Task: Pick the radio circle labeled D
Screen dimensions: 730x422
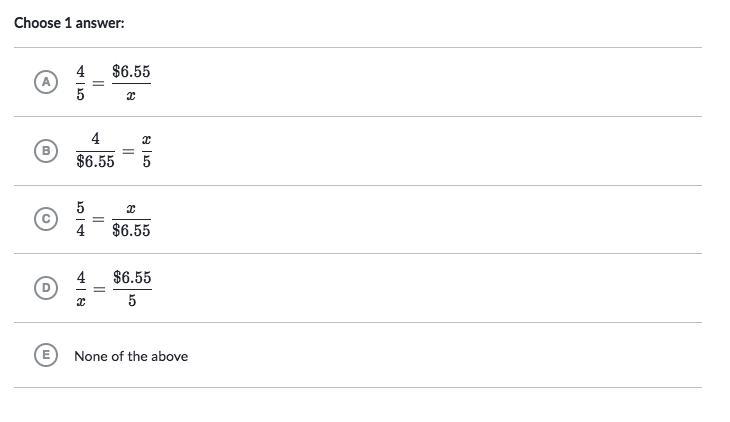Action: coord(46,287)
